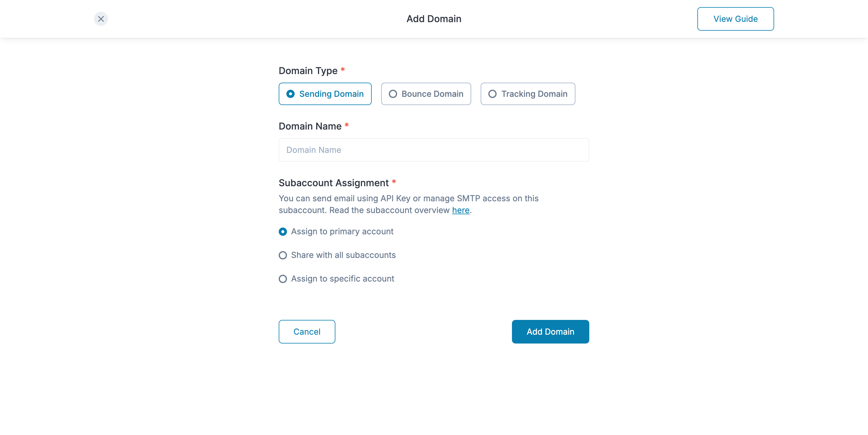
Task: Click the asterisk beside Subaccount Assignment
Action: pyautogui.click(x=394, y=182)
